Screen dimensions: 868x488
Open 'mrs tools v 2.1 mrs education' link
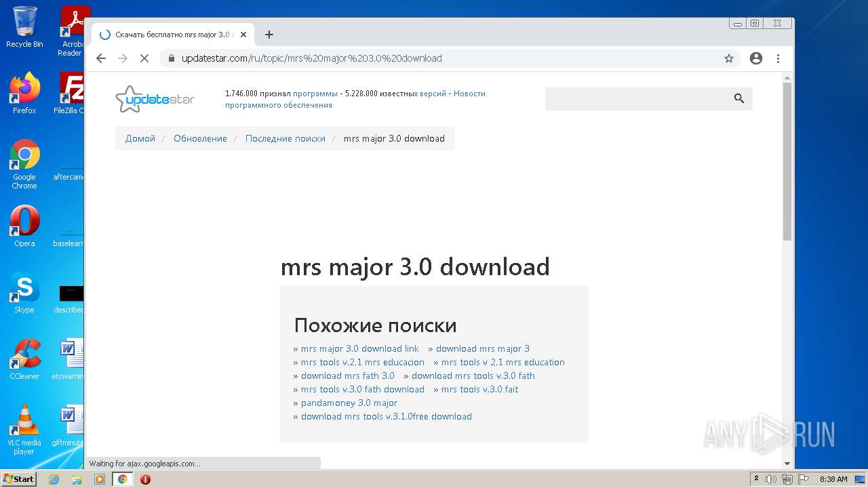(x=503, y=362)
